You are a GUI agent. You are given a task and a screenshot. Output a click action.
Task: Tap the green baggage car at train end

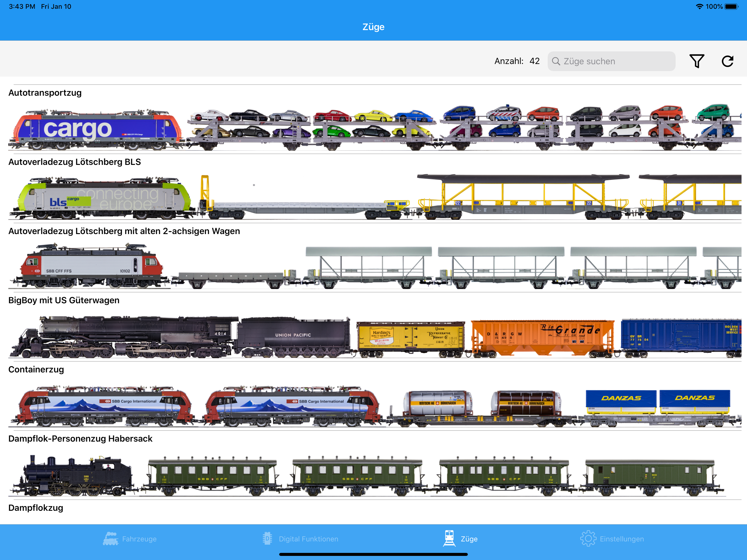point(652,478)
